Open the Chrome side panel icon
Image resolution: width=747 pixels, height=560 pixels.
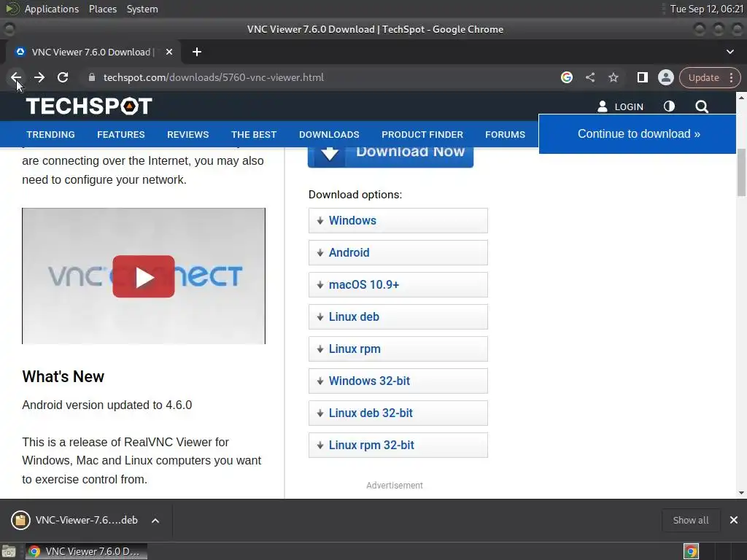(642, 77)
